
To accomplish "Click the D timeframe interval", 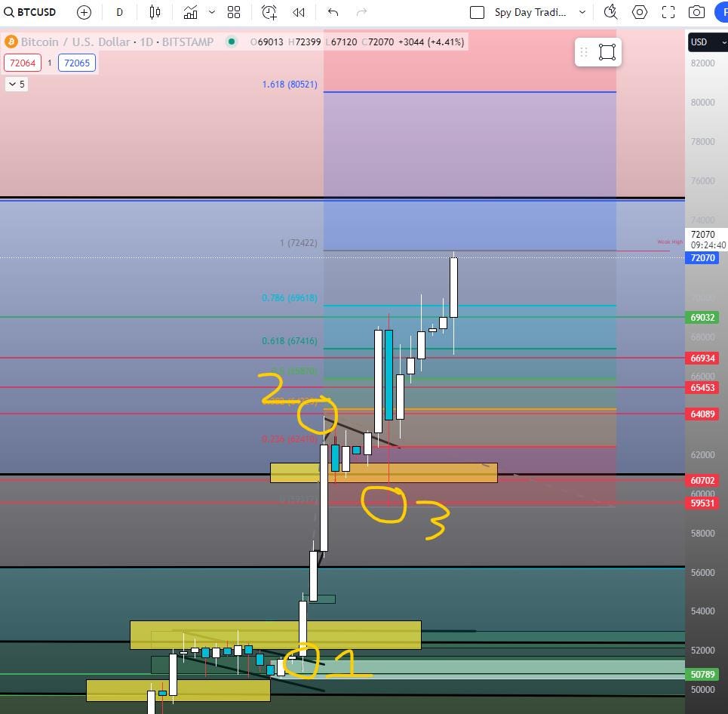I will click(118, 12).
